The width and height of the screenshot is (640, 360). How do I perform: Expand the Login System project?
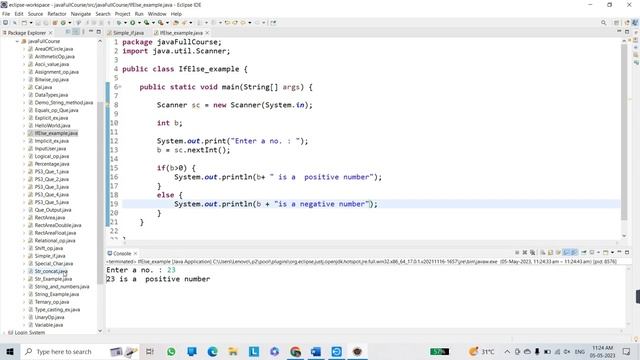pos(4,333)
